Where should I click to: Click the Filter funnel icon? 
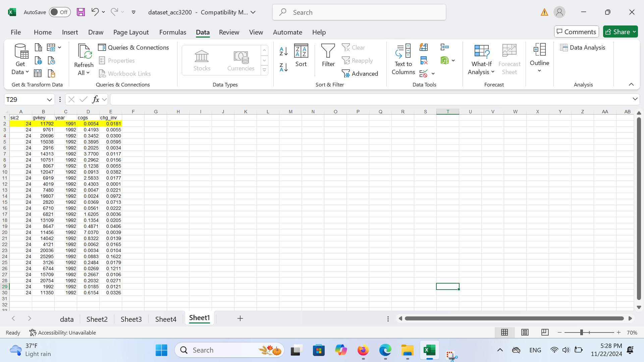coord(328,55)
